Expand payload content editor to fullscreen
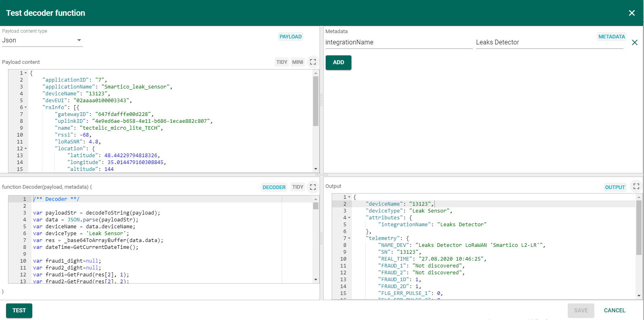Screen dimensions: 644x320 click(x=313, y=62)
